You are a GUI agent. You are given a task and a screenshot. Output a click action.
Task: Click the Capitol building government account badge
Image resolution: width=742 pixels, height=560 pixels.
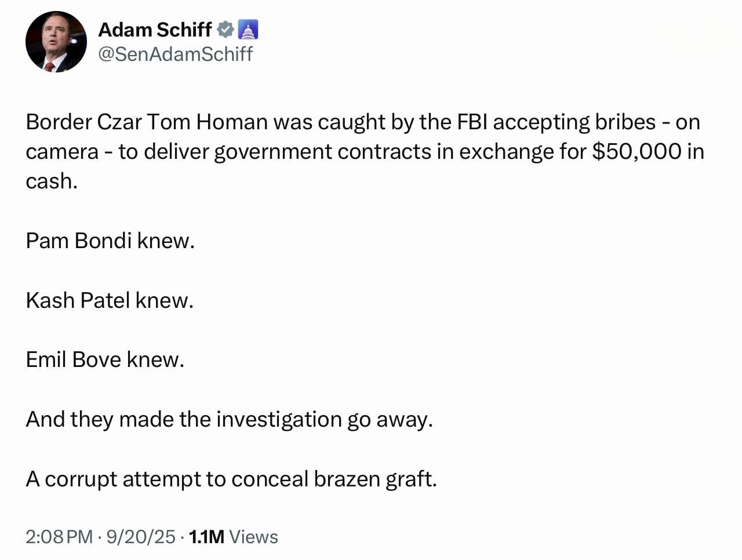(248, 30)
